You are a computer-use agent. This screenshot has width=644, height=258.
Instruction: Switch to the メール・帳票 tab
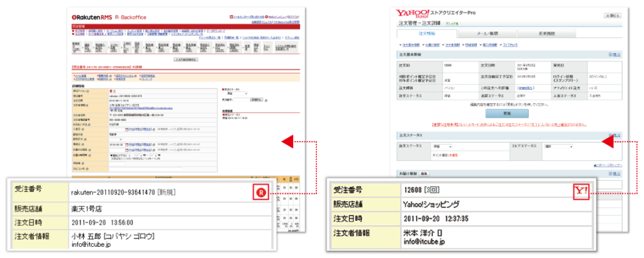pos(487,34)
